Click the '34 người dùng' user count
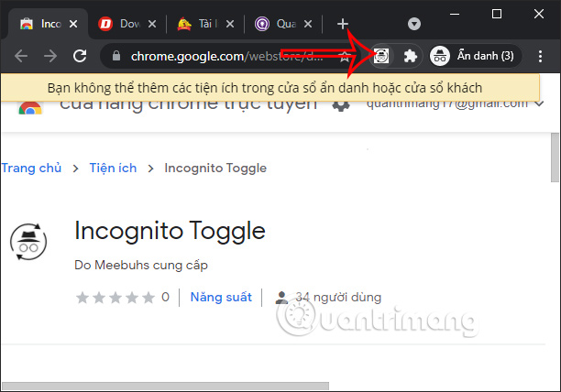The height and width of the screenshot is (392, 561). pos(338,297)
